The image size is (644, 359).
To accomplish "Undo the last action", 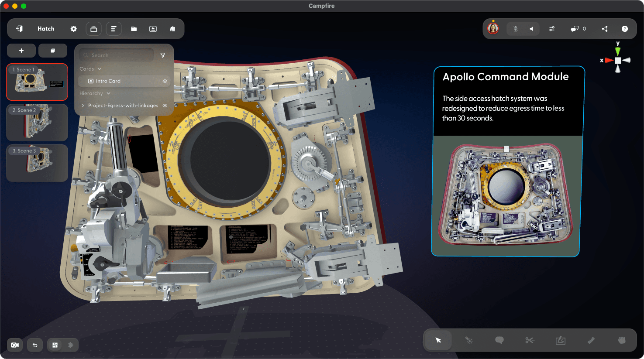I will (x=35, y=345).
